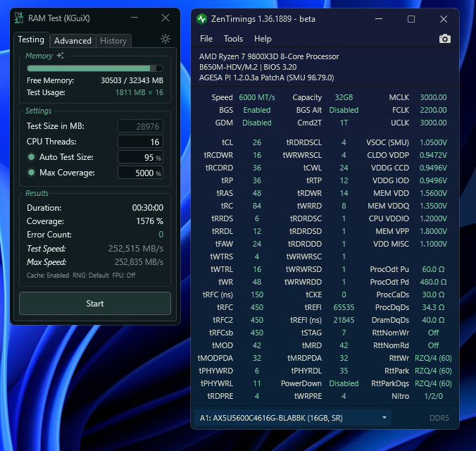Click the camera screenshot icon in ZenTimings
Screen dimensions: 476x451
tap(445, 39)
